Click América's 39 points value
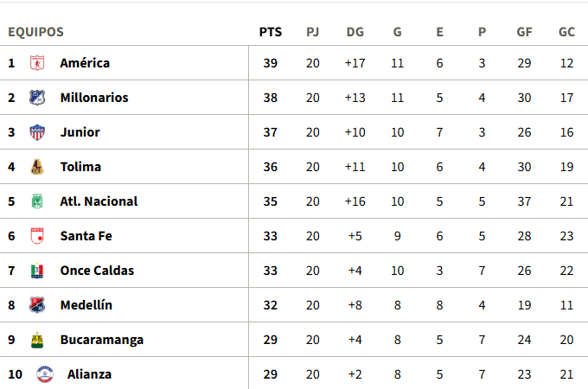 click(x=271, y=63)
